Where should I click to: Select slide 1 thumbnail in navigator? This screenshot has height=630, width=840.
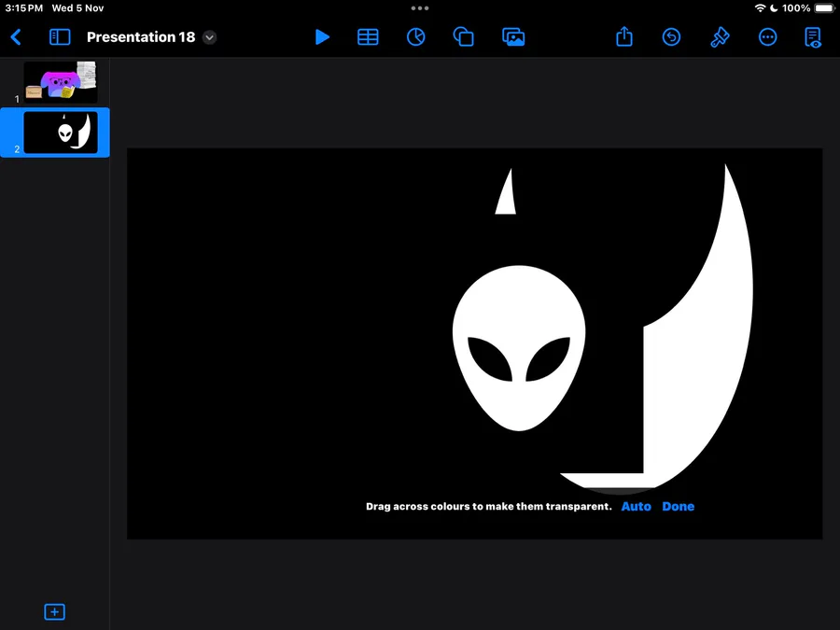coord(61,82)
